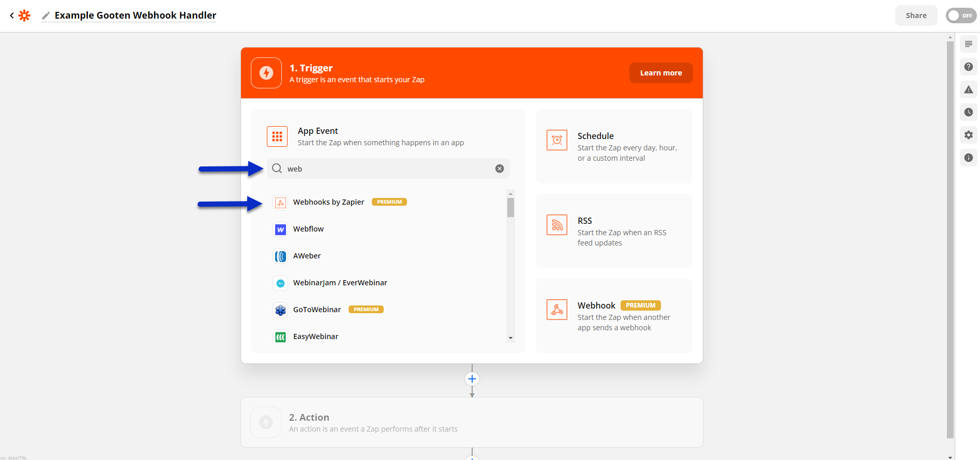Open the info sidebar icon
Viewport: 980px width, 460px height.
[x=969, y=158]
